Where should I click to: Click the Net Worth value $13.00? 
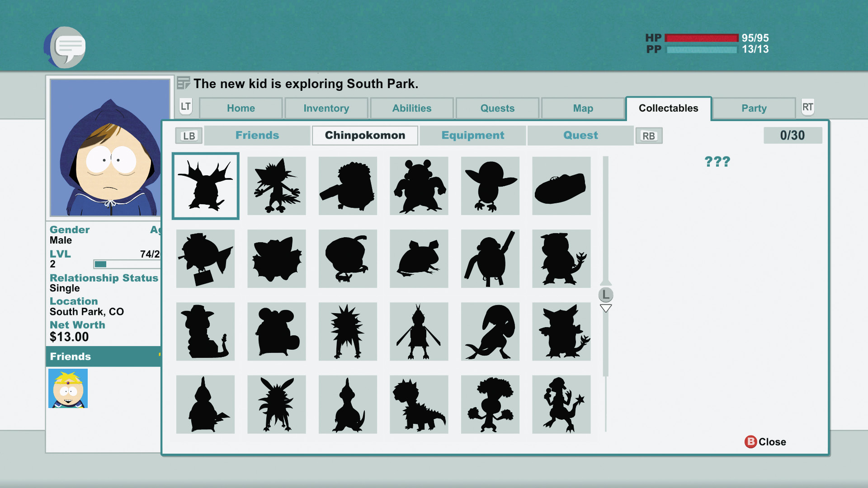pos(69,337)
